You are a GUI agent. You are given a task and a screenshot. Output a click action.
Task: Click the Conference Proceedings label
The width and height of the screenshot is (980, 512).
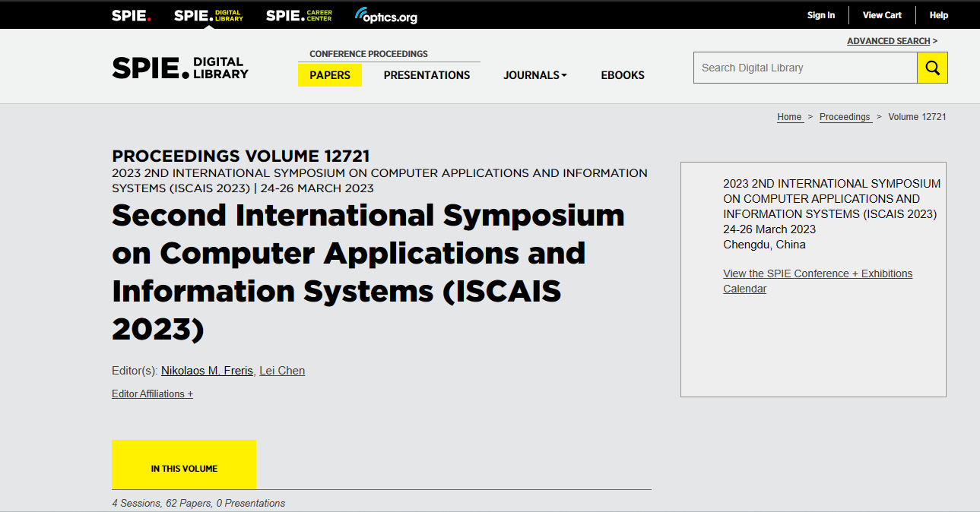tap(369, 54)
